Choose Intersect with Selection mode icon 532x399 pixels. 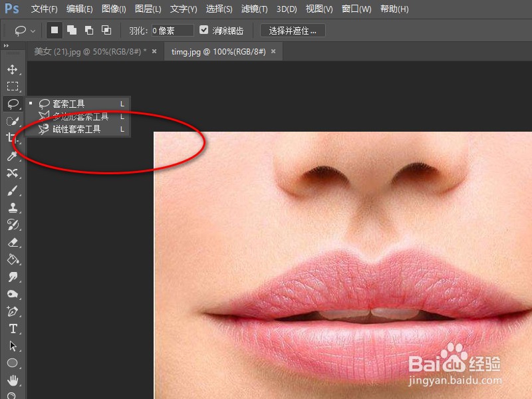coord(106,30)
